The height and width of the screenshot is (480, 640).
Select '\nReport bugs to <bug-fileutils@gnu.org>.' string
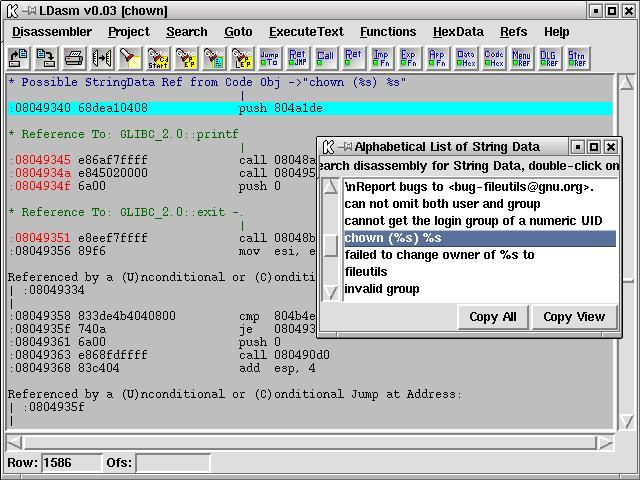480,187
